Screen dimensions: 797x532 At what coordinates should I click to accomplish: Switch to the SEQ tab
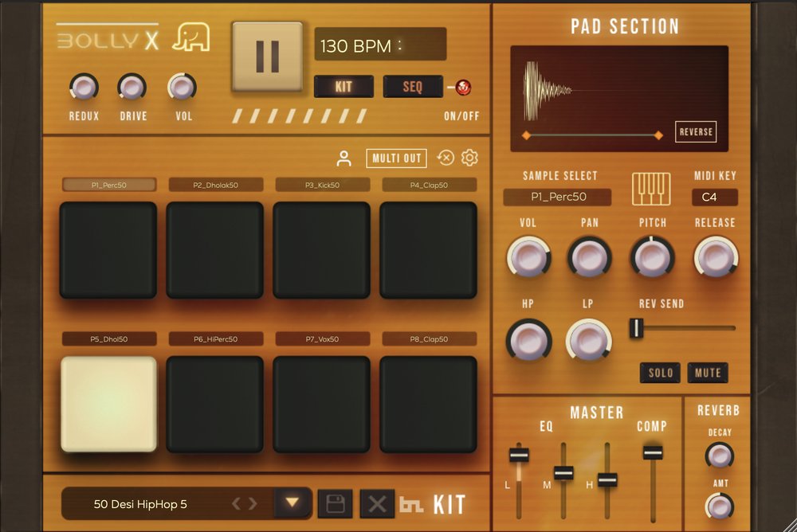coord(414,86)
